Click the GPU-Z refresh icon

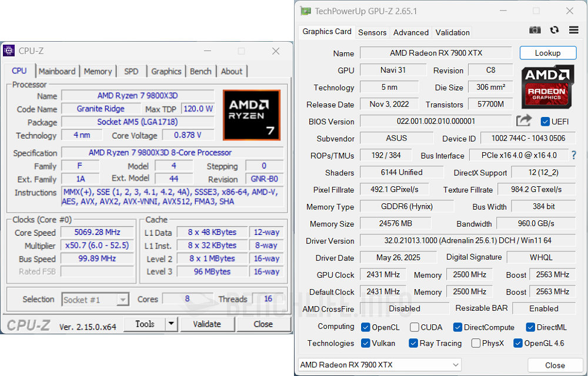(x=554, y=30)
